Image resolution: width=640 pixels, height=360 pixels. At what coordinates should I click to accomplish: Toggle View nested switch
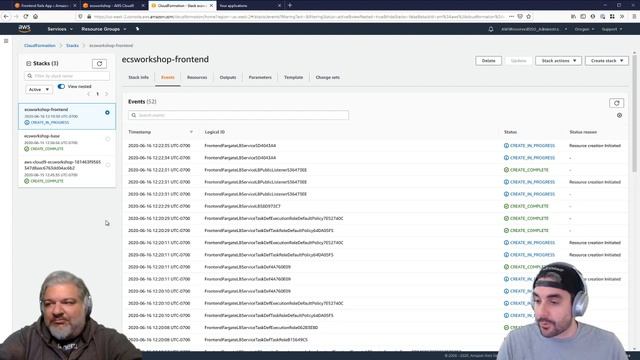tap(61, 86)
